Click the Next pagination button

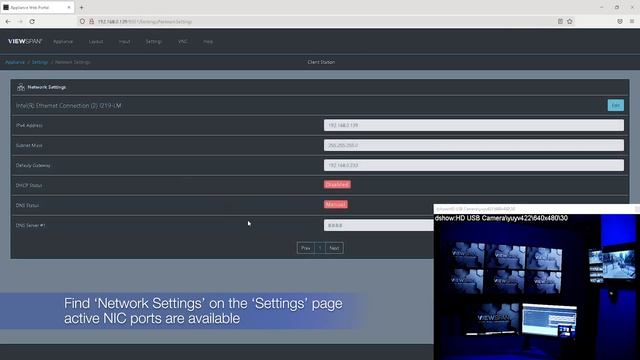point(334,248)
